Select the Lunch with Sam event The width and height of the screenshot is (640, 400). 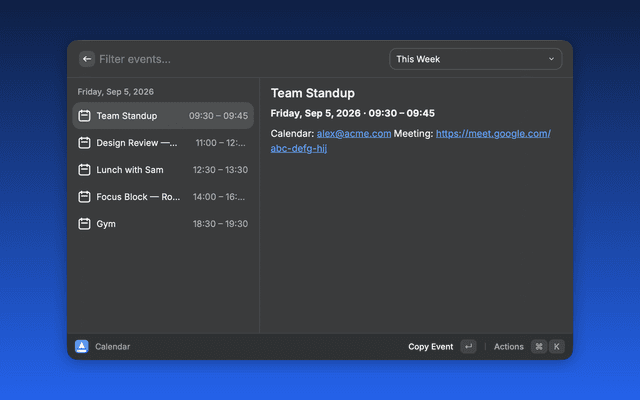[x=163, y=170]
